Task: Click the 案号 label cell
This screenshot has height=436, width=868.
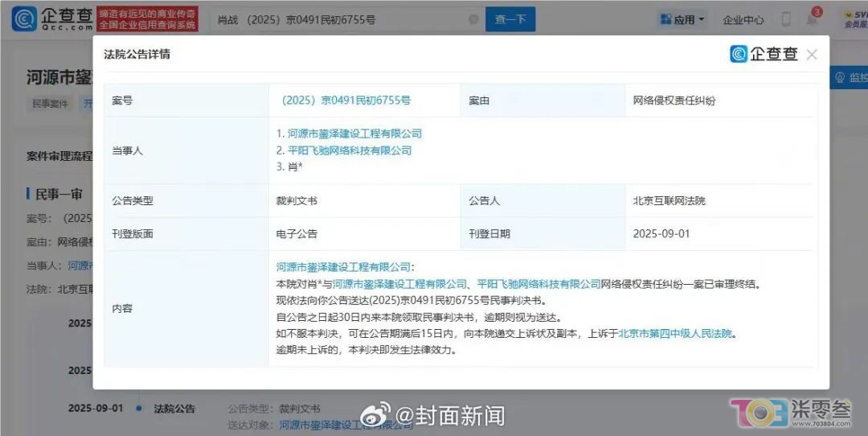Action: point(186,101)
